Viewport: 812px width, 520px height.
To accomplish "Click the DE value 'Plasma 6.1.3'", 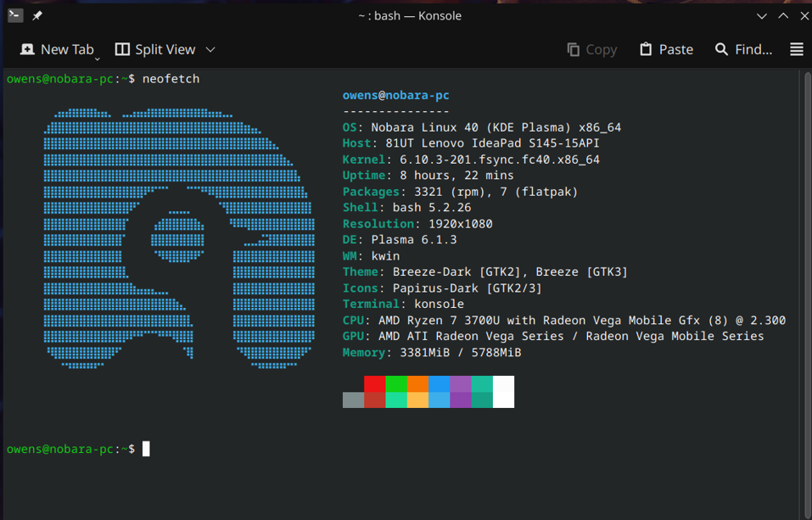I will (x=414, y=240).
